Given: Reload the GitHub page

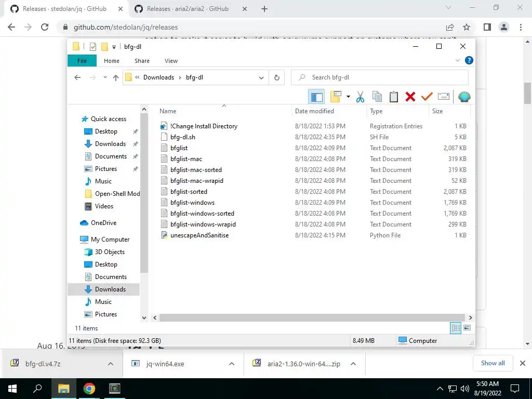Looking at the screenshot, I should click(45, 27).
